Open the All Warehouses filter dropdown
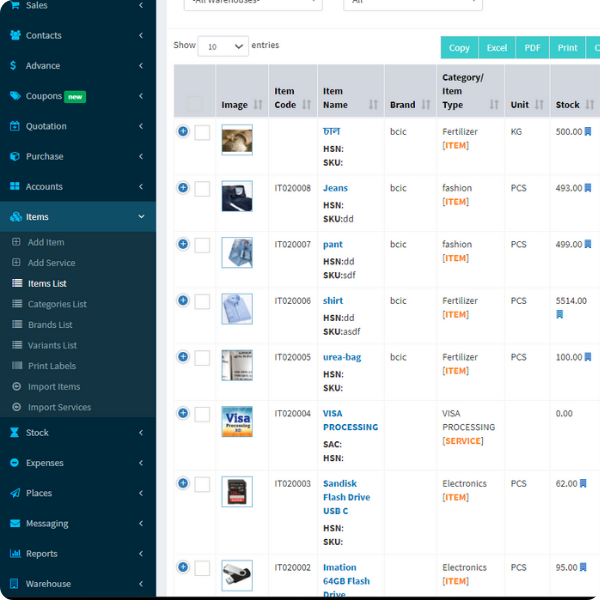This screenshot has width=600, height=600. pyautogui.click(x=253, y=3)
